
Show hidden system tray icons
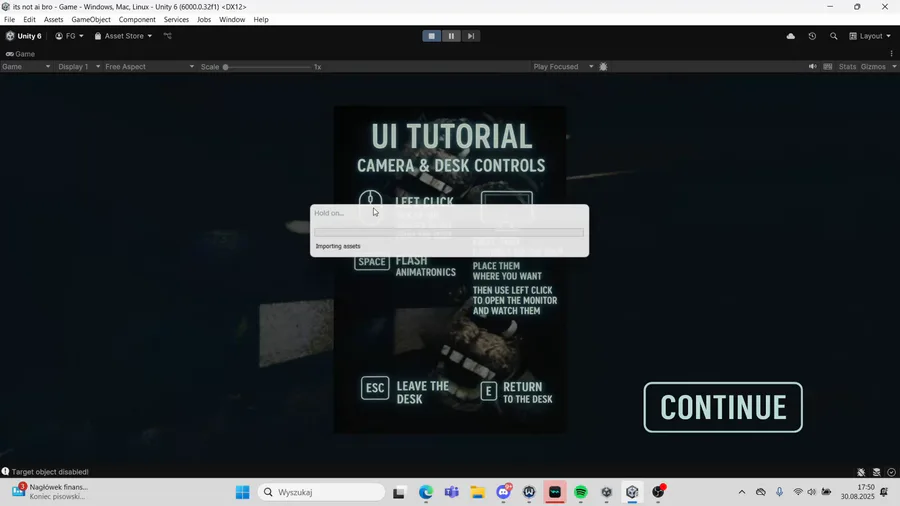[x=742, y=492]
